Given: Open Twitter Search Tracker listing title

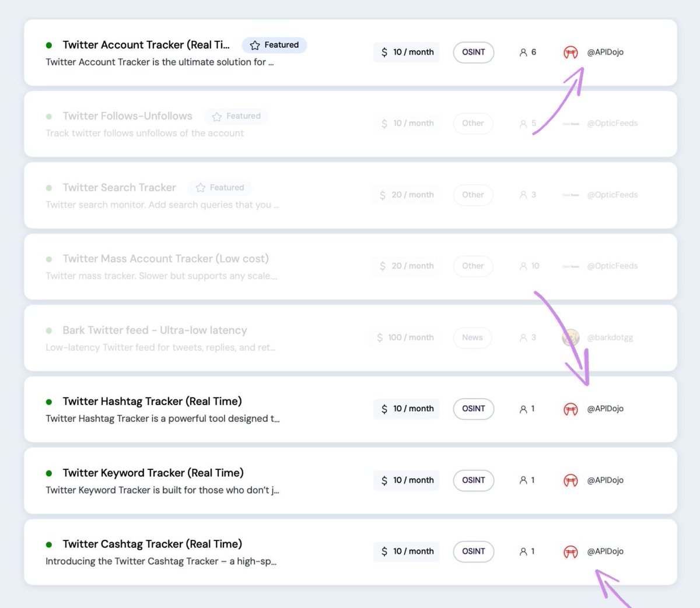Looking at the screenshot, I should click(119, 188).
